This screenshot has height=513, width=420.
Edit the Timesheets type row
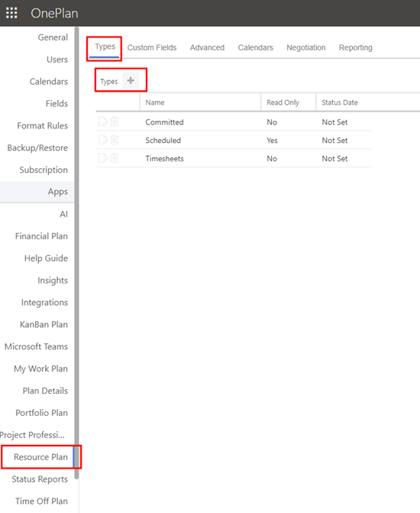click(x=103, y=158)
